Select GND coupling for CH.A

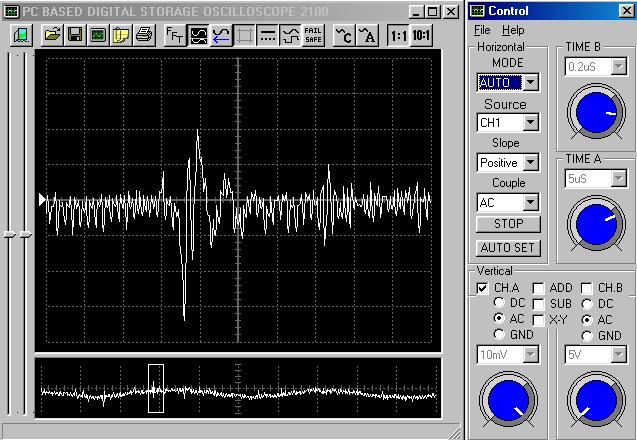click(500, 335)
